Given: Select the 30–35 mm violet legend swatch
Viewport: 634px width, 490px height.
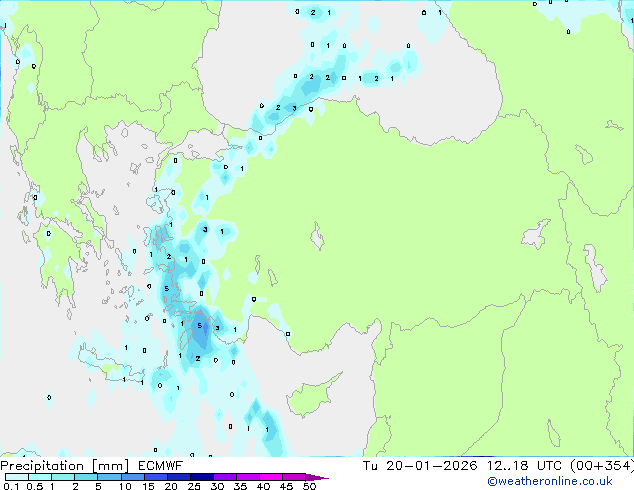Looking at the screenshot, I should coord(224,477).
